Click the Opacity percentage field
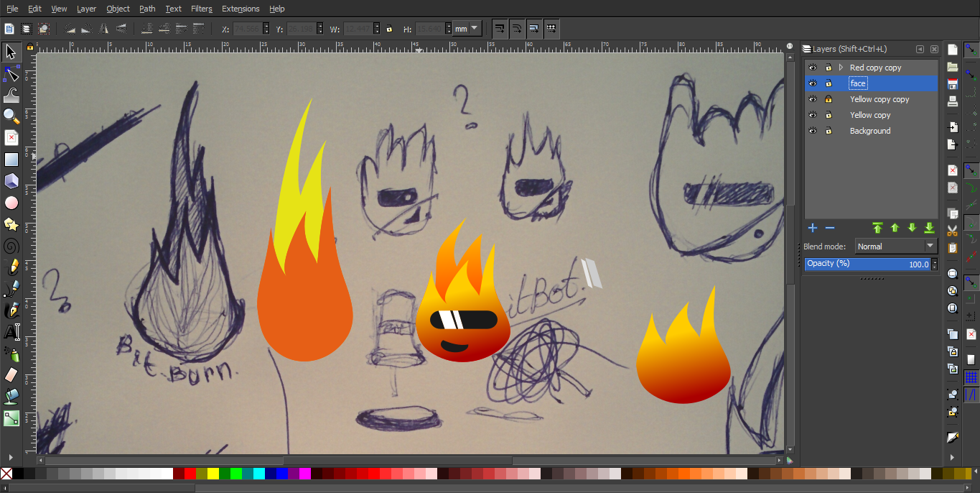Viewport: 980px width, 493px height. tap(867, 264)
